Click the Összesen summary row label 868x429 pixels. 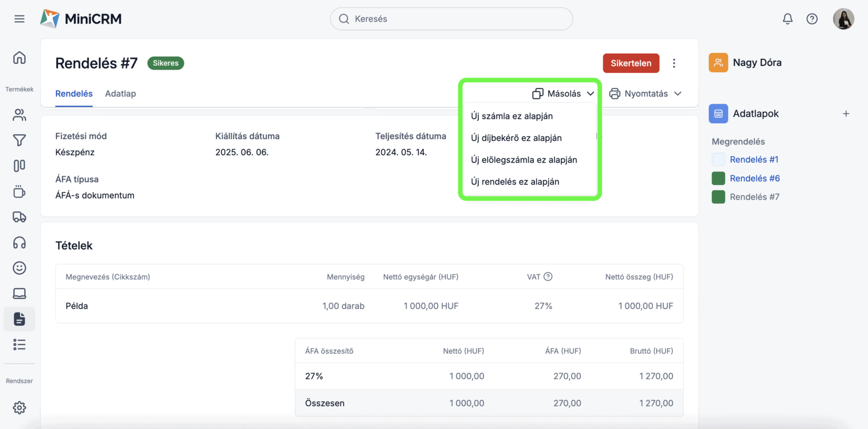point(325,403)
